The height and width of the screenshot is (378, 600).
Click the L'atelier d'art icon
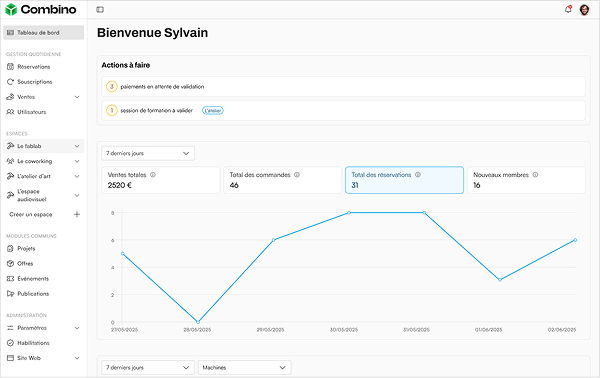(10, 176)
